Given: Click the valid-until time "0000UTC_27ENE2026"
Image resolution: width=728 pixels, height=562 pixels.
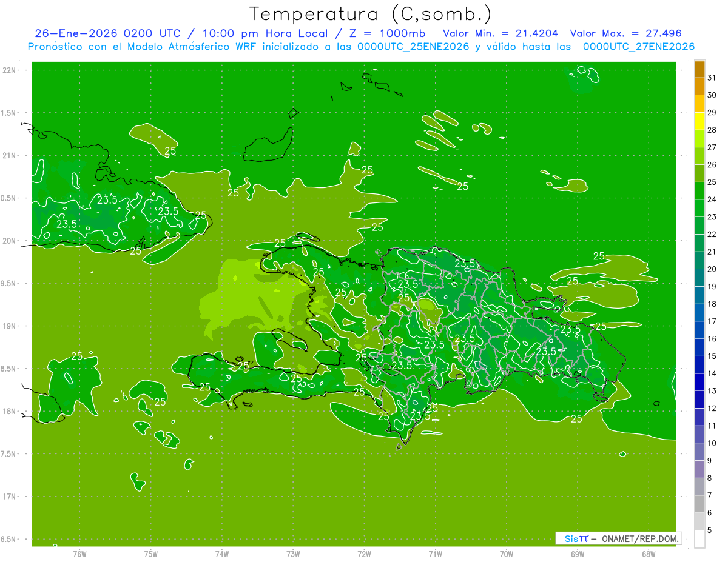Looking at the screenshot, I should 639,47.
